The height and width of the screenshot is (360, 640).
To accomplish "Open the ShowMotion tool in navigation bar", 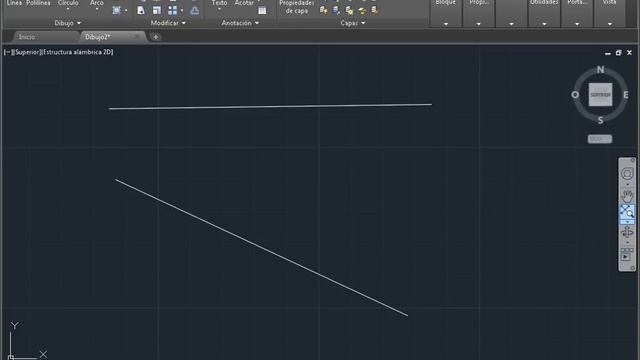I will coord(627,255).
